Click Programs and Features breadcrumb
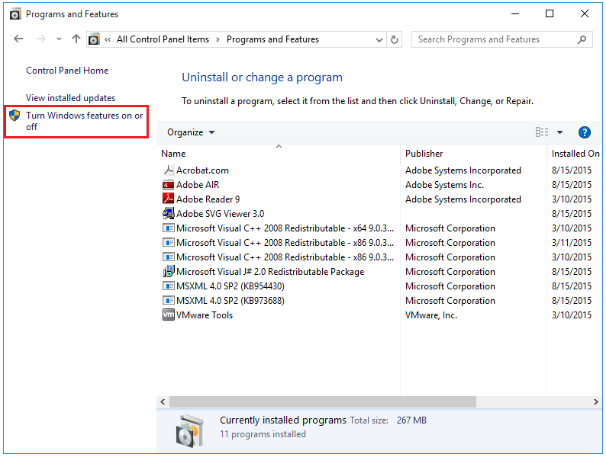The width and height of the screenshot is (606, 460). [x=272, y=39]
